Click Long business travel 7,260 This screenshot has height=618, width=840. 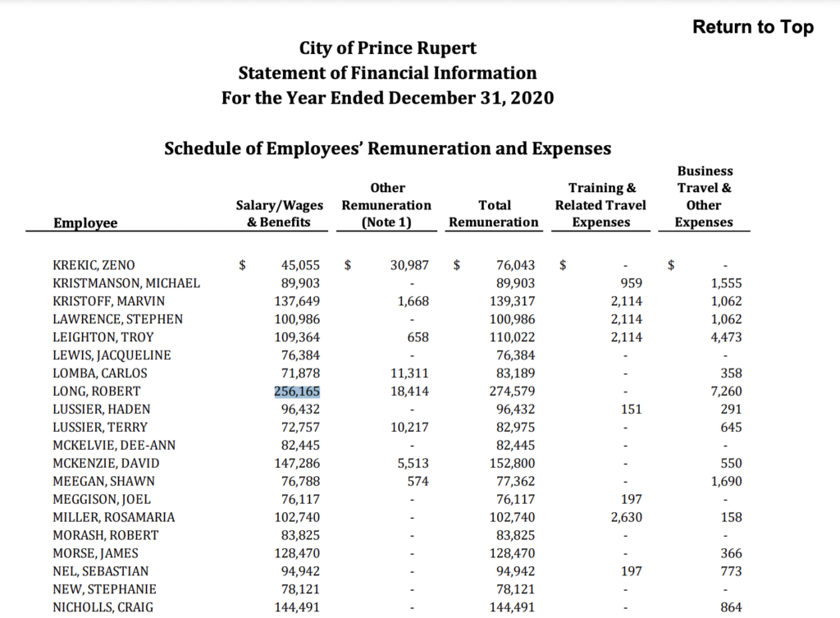[727, 391]
